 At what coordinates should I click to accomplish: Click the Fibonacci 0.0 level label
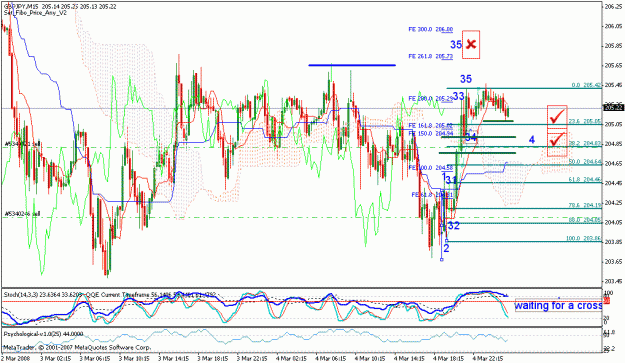(586, 85)
